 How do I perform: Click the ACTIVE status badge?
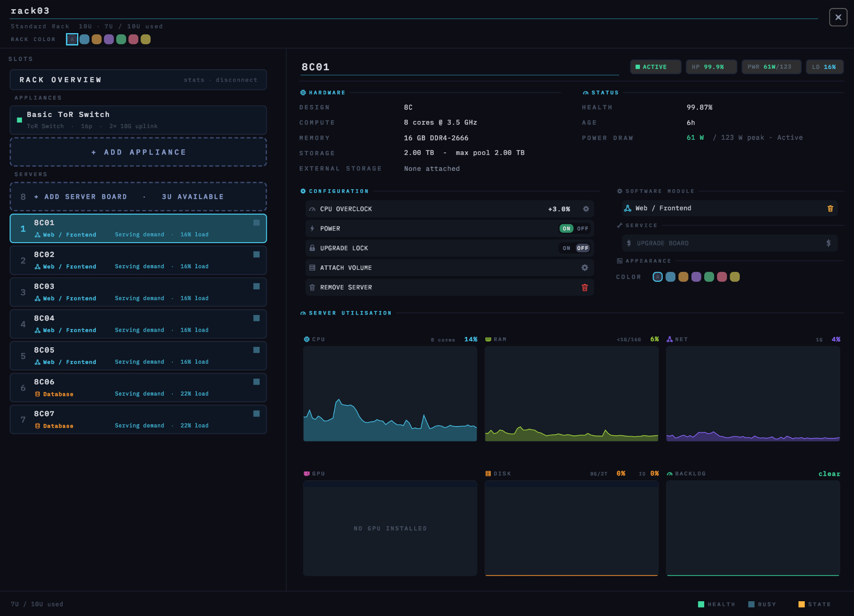click(655, 67)
